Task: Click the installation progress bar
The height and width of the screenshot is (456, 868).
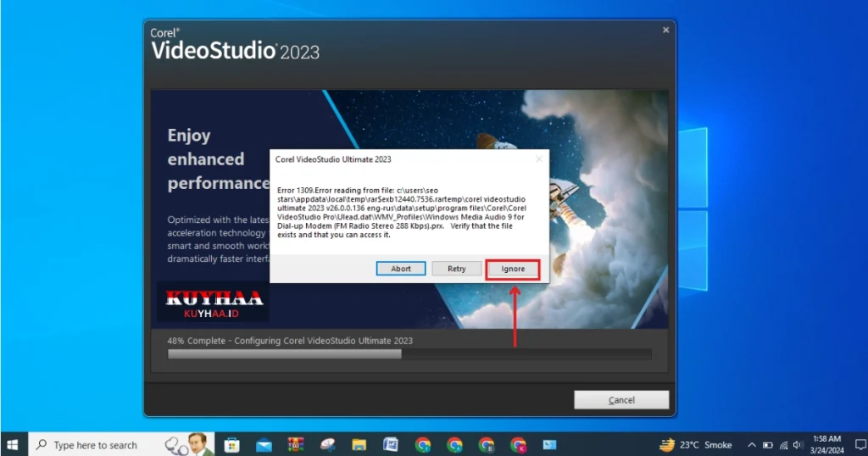Action: click(409, 354)
